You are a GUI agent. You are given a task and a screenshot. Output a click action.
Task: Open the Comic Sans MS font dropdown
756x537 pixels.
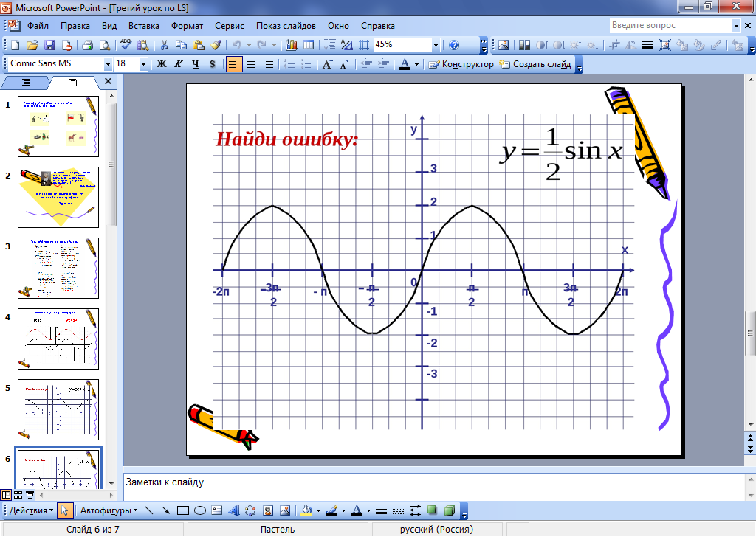[x=108, y=64]
